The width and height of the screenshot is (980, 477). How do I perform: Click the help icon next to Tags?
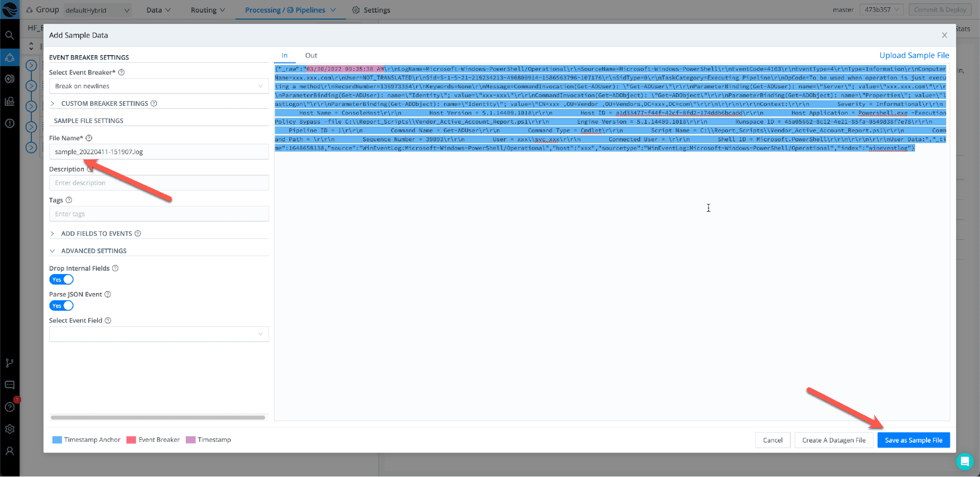69,200
